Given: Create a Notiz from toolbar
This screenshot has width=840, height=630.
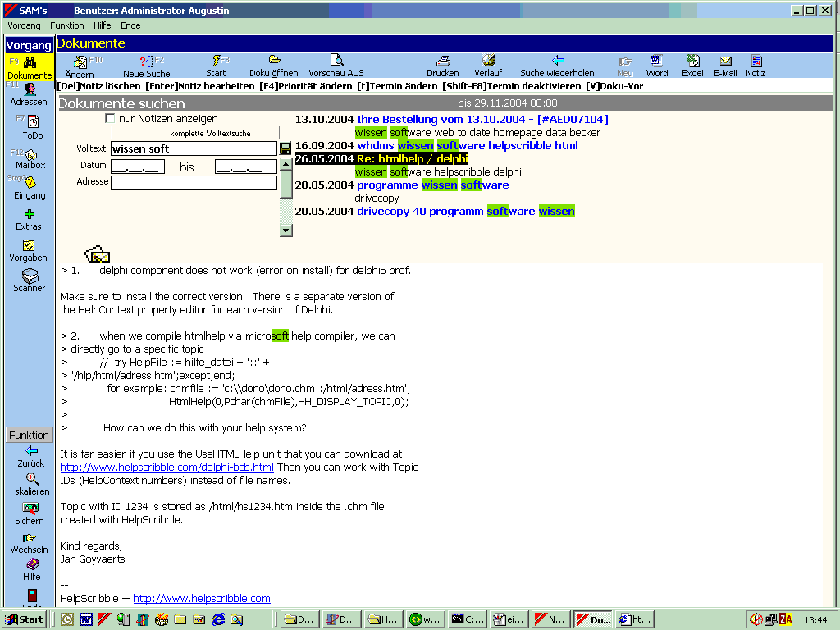Looking at the screenshot, I should [x=756, y=66].
